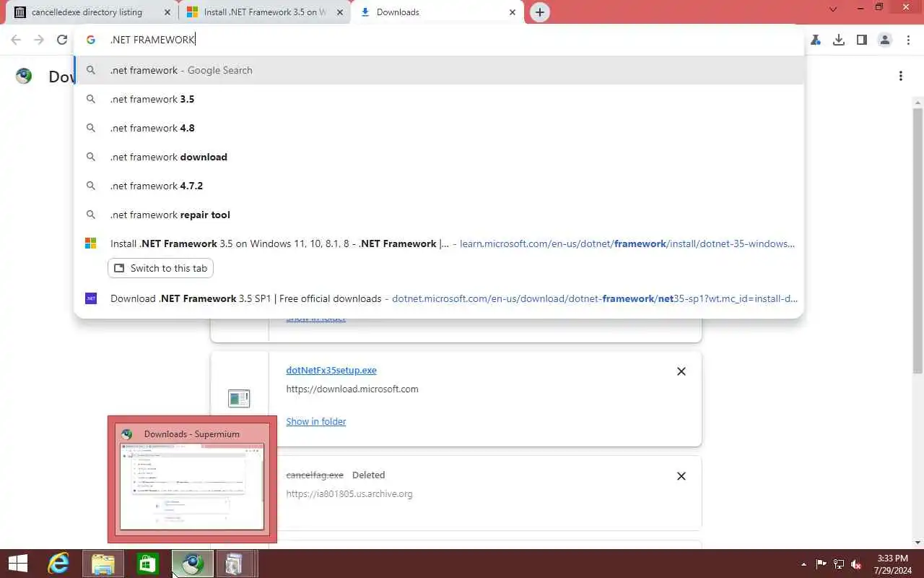
Task: Open the taskbar clock and date
Action: click(892, 564)
